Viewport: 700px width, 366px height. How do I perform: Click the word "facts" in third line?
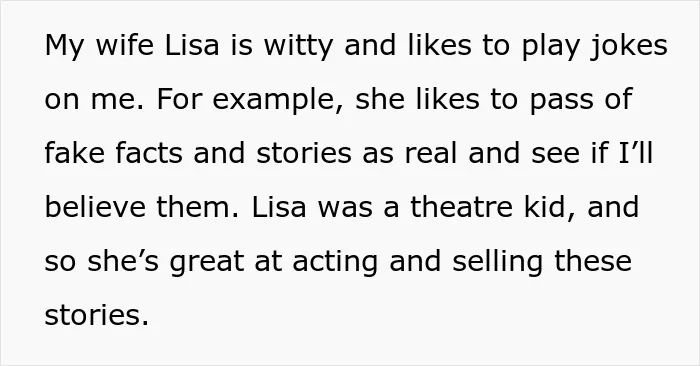pyautogui.click(x=149, y=153)
